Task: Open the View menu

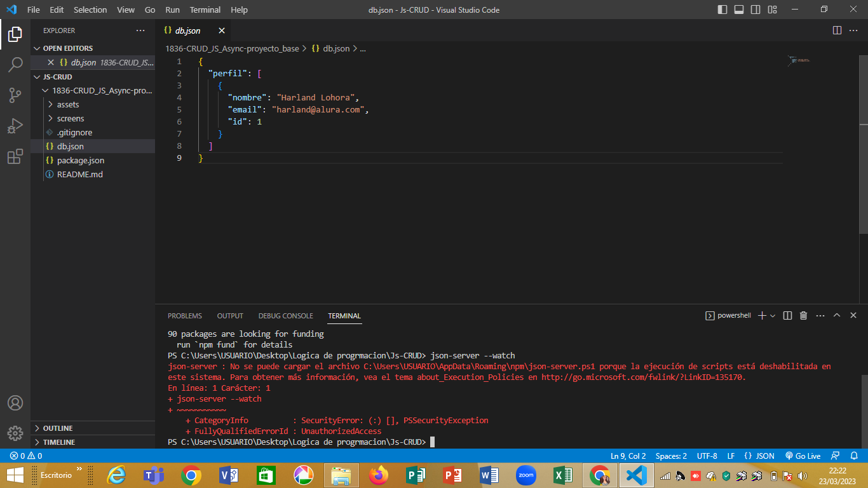Action: point(126,10)
